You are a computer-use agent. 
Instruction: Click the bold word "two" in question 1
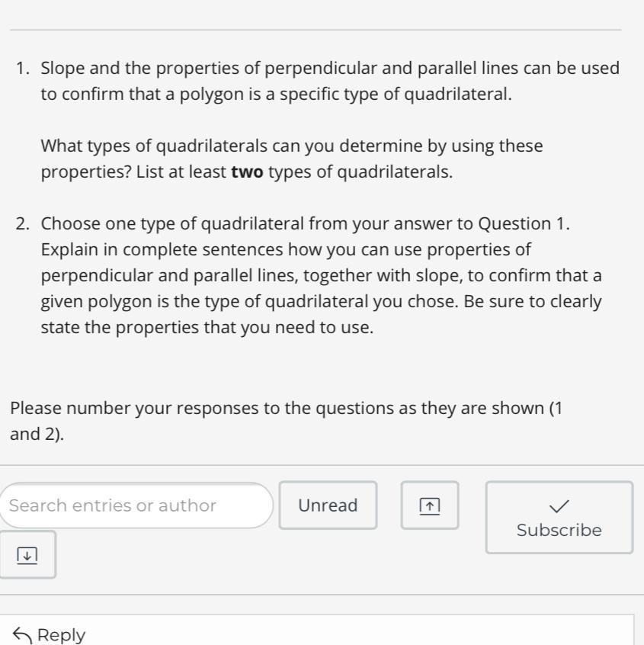click(247, 172)
